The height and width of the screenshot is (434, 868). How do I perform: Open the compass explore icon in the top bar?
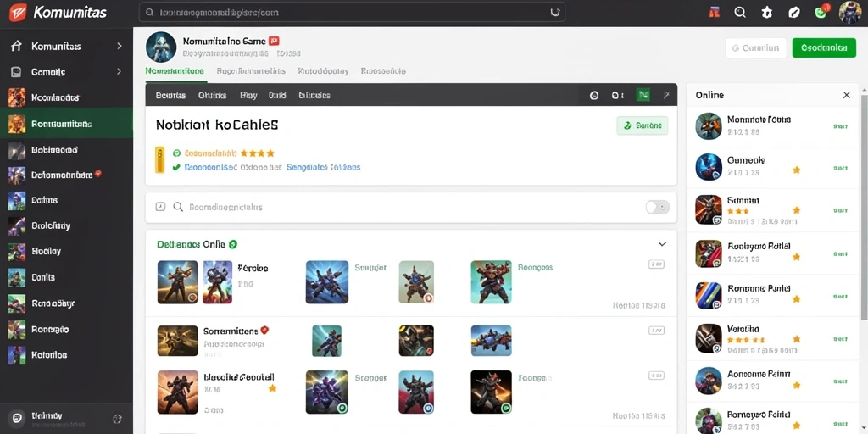(793, 12)
